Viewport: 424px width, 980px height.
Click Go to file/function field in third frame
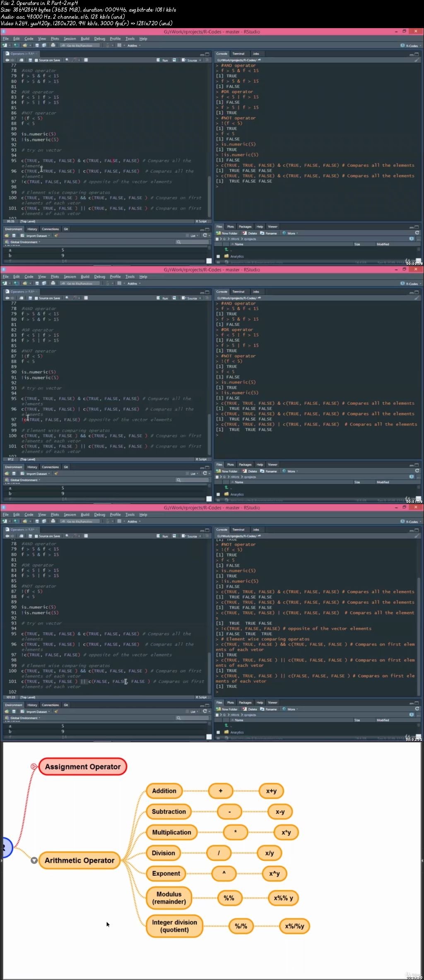[x=80, y=521]
